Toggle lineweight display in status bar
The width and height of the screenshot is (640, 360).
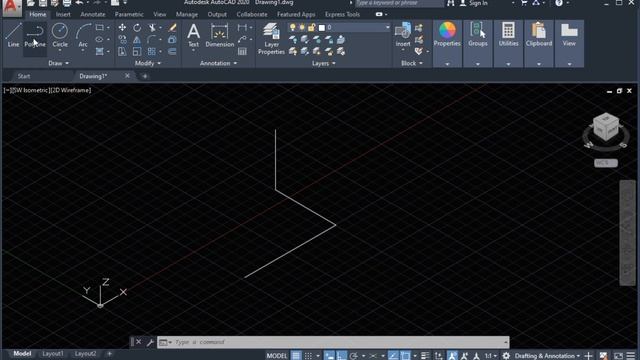pyautogui.click(x=425, y=356)
